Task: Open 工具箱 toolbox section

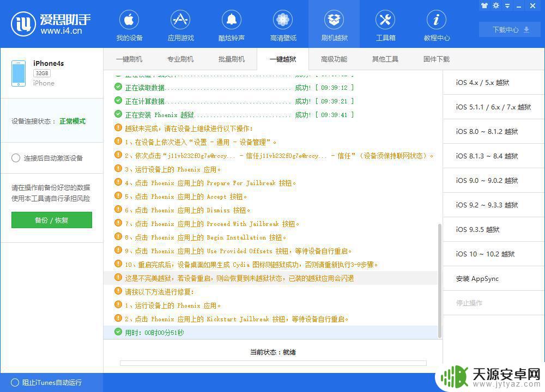Action: 385,25
